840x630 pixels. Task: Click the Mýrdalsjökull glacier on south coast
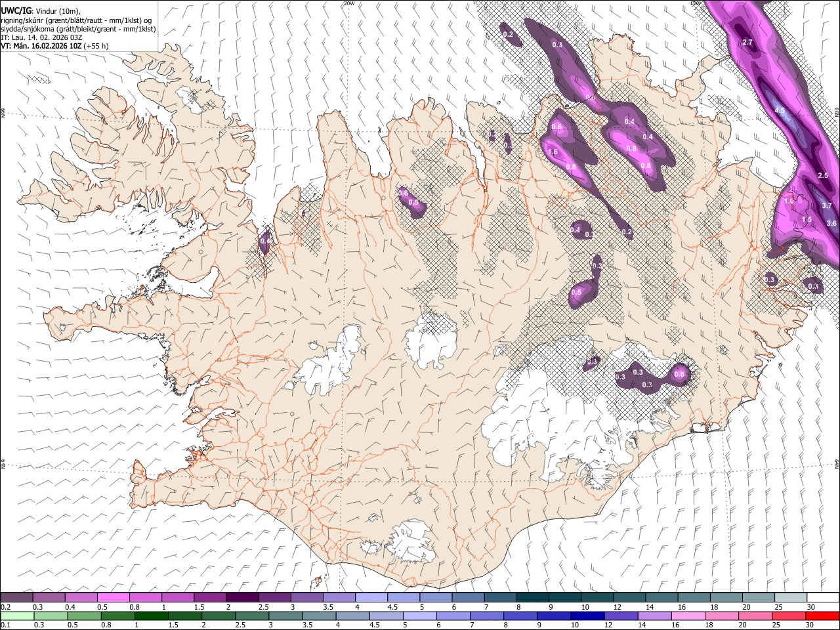[x=412, y=542]
